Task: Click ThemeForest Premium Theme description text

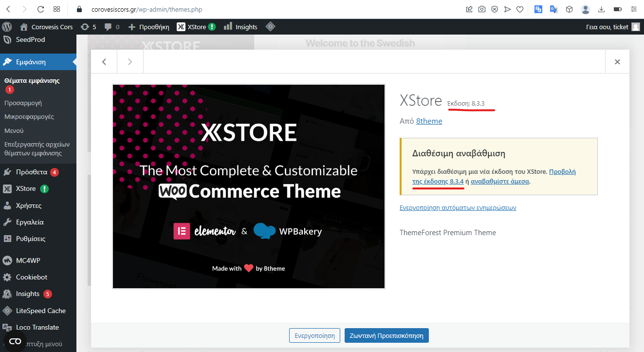Action: point(448,233)
